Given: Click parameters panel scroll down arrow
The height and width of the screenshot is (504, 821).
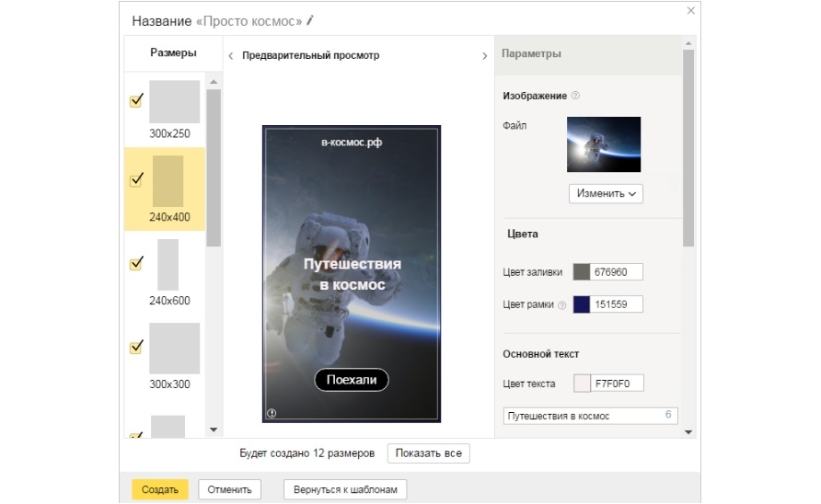Looking at the screenshot, I should (x=688, y=432).
